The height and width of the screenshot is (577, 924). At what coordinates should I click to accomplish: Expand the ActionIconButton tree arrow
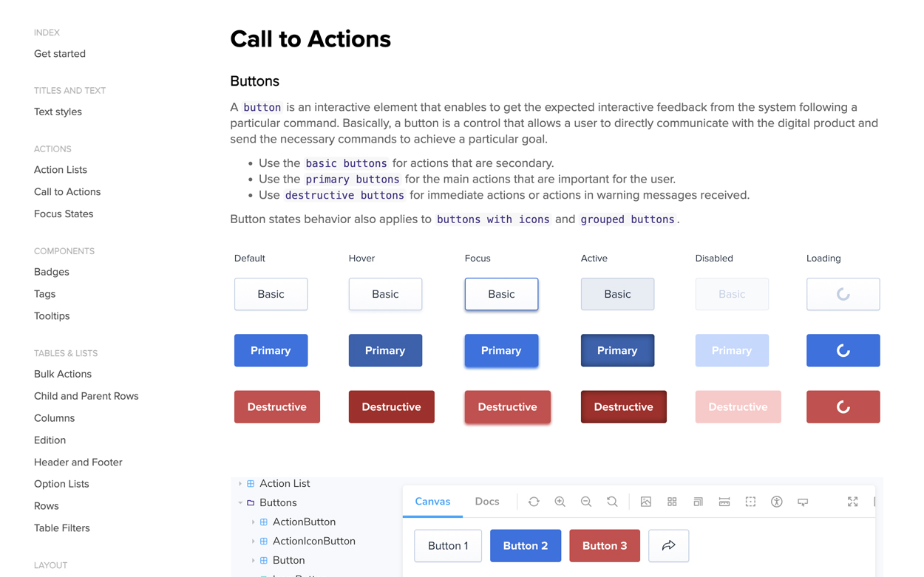point(253,542)
